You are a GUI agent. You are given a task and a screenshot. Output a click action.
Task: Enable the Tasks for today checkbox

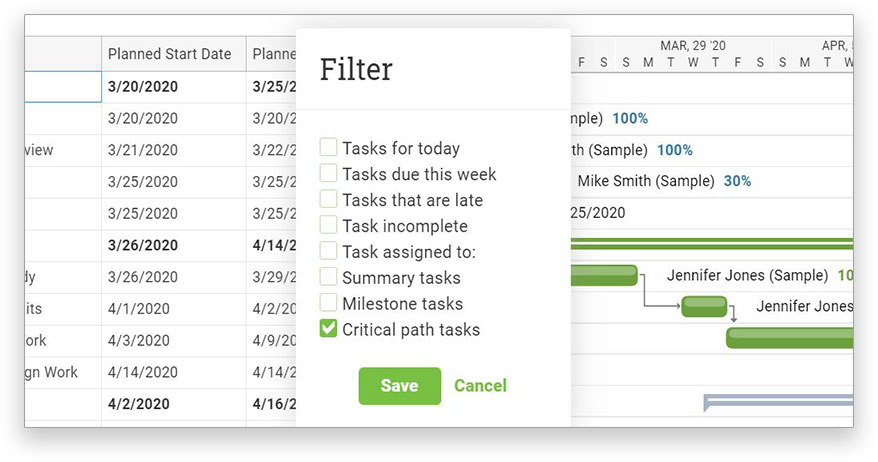[328, 147]
